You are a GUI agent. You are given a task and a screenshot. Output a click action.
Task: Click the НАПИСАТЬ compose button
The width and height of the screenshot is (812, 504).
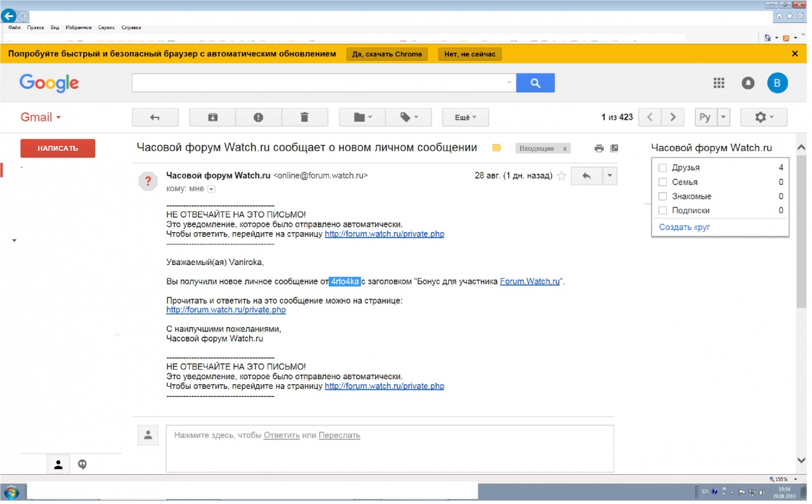tap(58, 148)
